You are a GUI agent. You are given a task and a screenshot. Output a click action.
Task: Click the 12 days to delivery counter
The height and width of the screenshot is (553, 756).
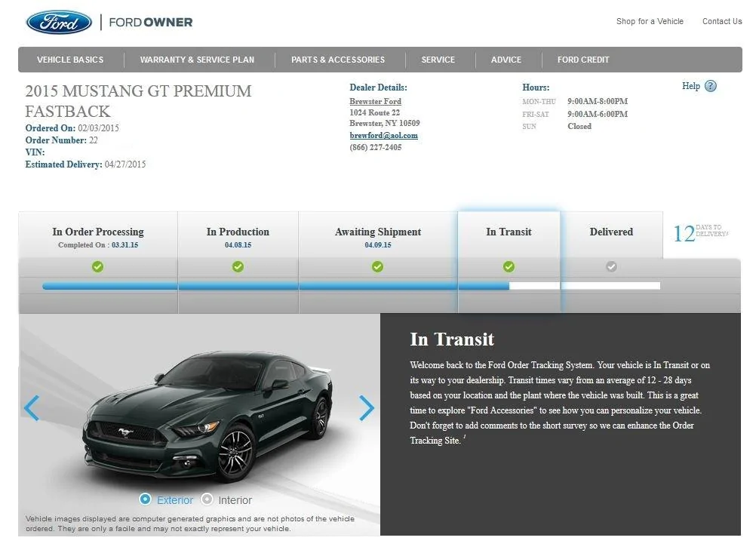pos(700,233)
